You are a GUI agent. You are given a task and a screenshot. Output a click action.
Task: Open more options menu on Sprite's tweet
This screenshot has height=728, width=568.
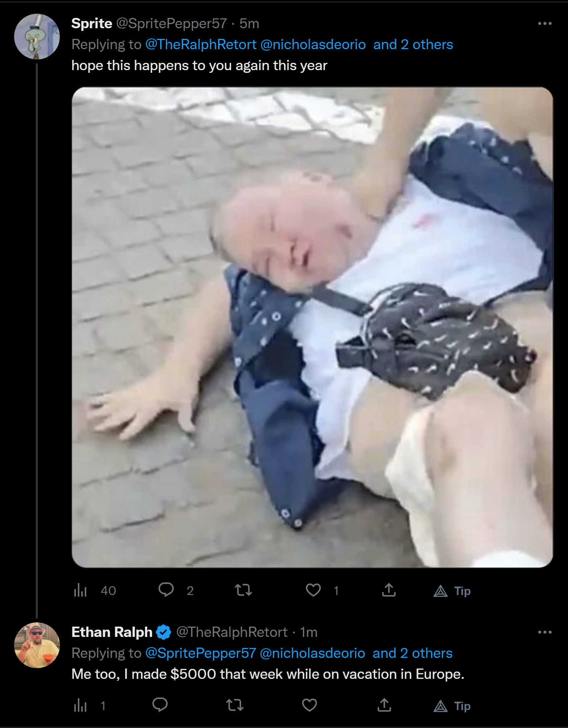544,24
